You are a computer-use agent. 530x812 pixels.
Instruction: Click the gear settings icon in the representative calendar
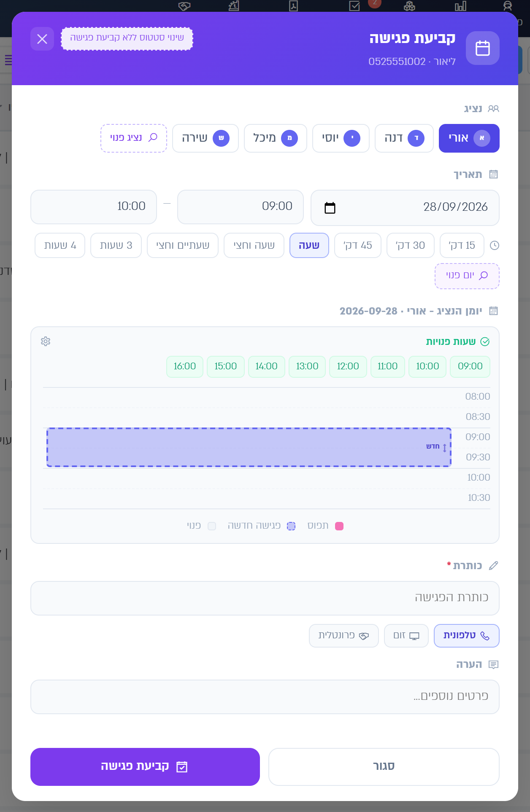point(46,341)
